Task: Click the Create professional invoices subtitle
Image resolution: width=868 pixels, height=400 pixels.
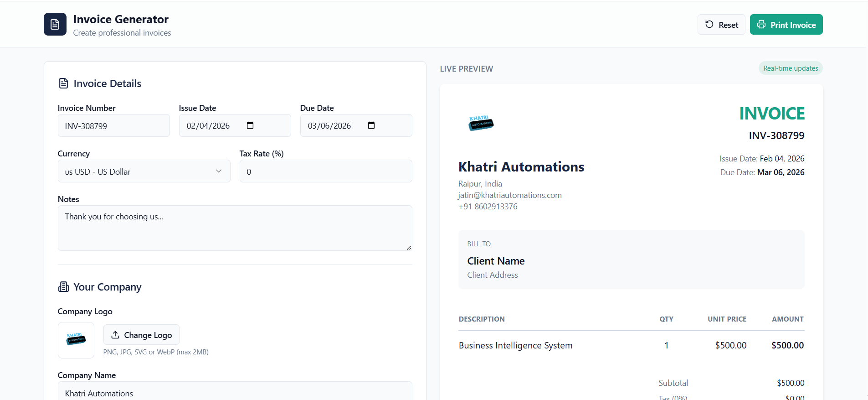Action: click(x=122, y=33)
